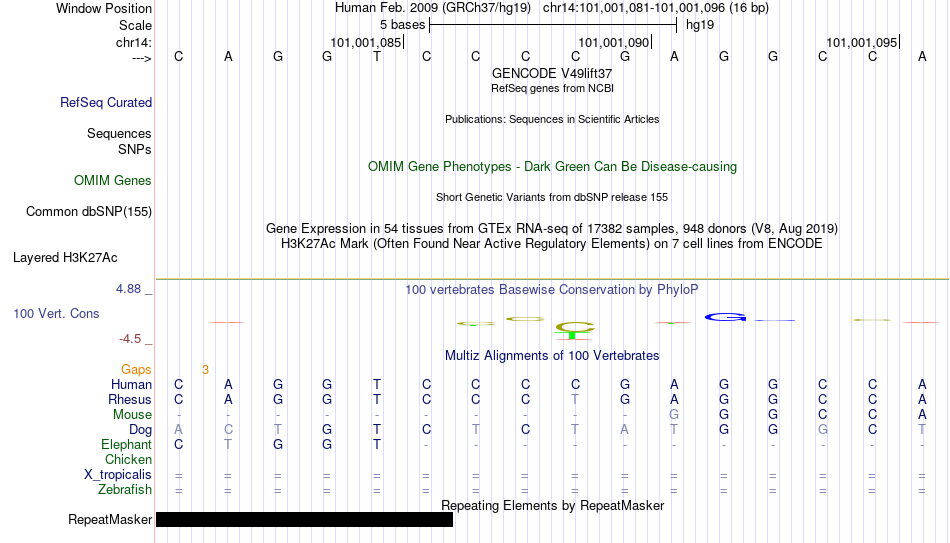This screenshot has height=543, width=950.
Task: Click RefSeq genes from NCBI title
Action: (552, 88)
